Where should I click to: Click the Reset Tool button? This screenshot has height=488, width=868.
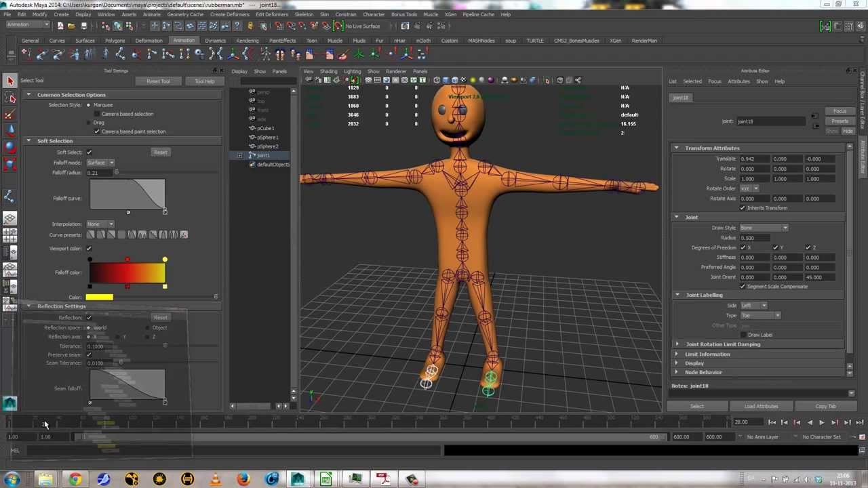click(158, 81)
